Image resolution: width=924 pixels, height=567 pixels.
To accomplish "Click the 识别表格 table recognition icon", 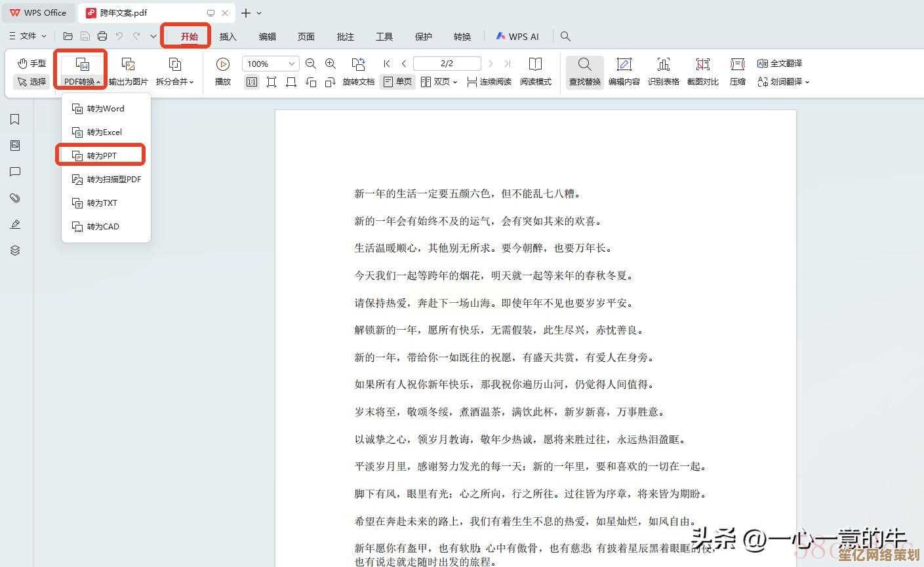I will pos(663,71).
